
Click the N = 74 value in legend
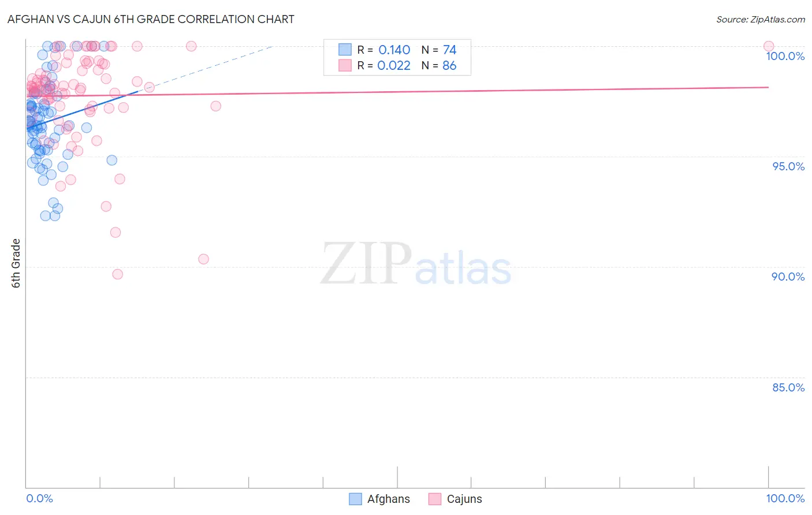(x=439, y=50)
